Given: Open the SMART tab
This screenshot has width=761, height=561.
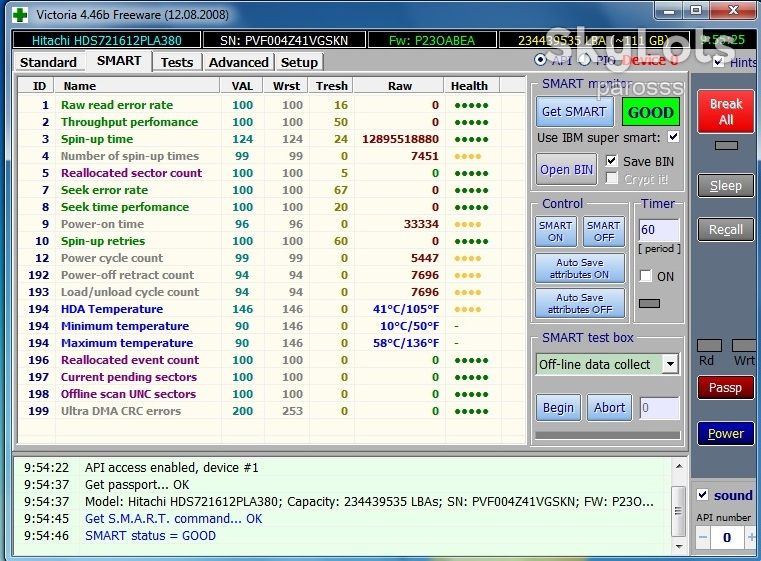Looking at the screenshot, I should pos(119,61).
